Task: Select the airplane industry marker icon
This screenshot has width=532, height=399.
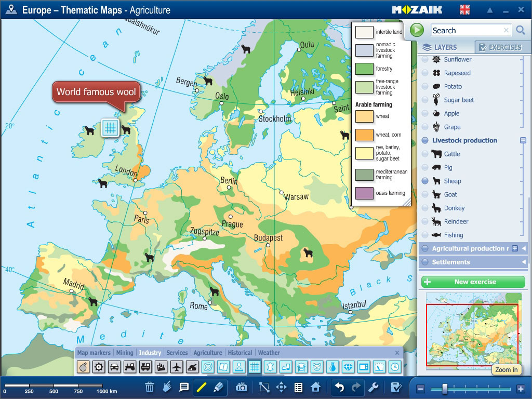Action: click(x=176, y=367)
